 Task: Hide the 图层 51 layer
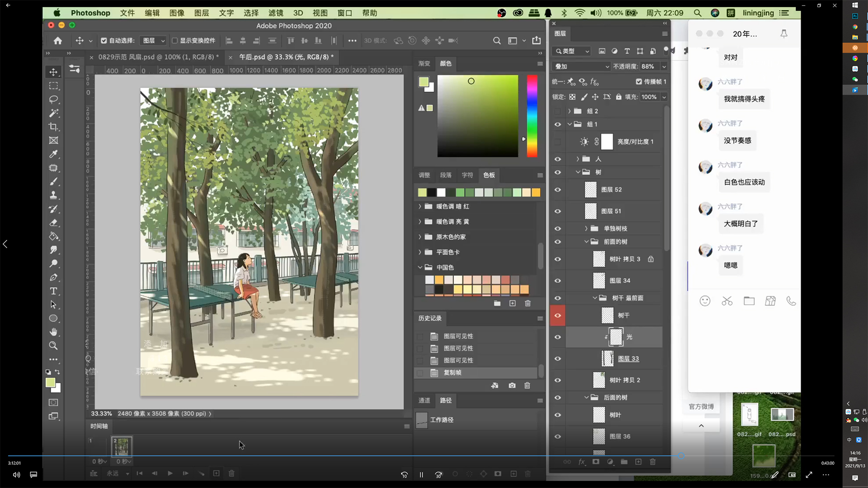[x=557, y=211]
